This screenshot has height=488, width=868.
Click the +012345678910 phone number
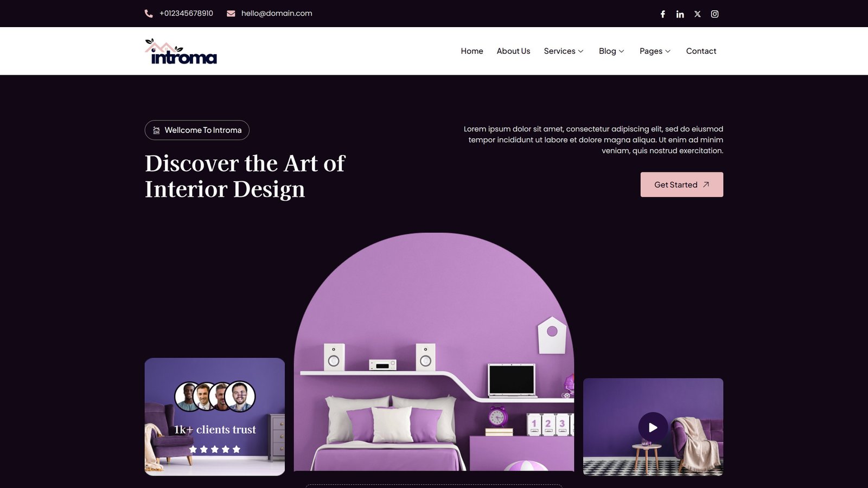pyautogui.click(x=186, y=14)
